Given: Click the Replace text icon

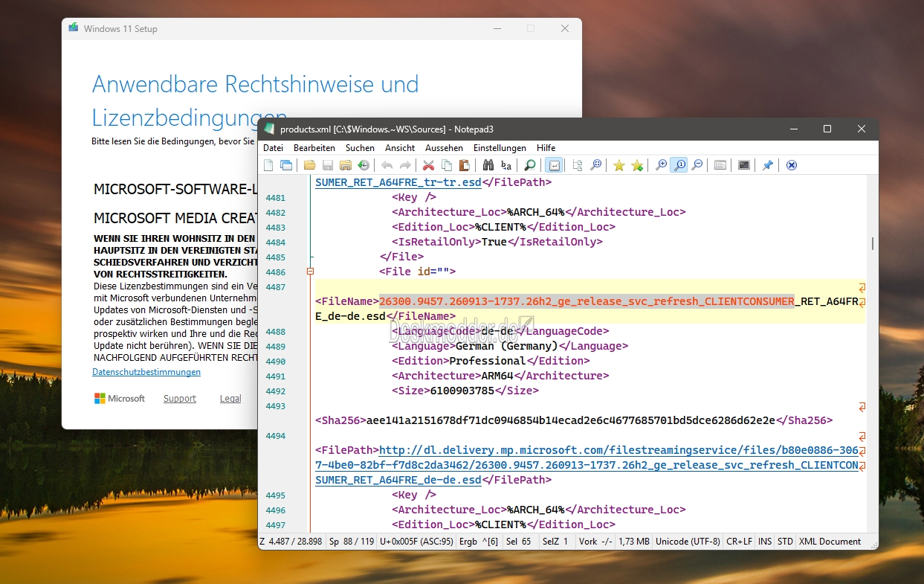Looking at the screenshot, I should click(x=506, y=165).
